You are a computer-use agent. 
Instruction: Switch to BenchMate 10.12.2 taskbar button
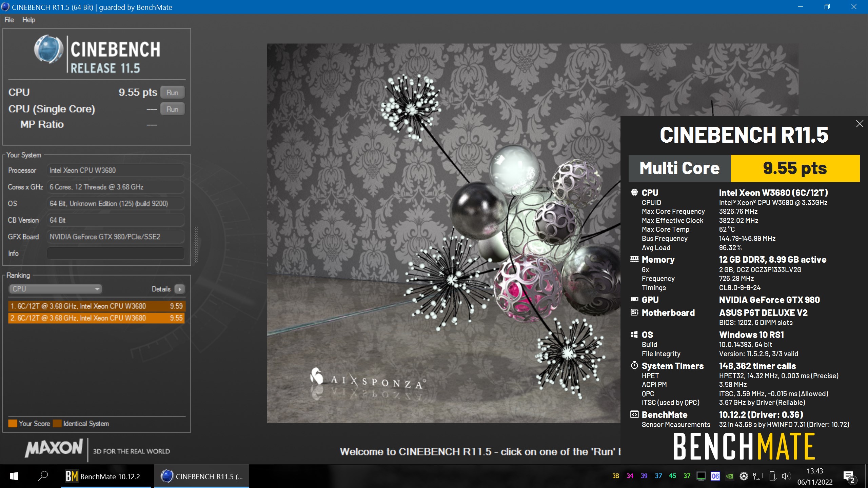coord(106,476)
